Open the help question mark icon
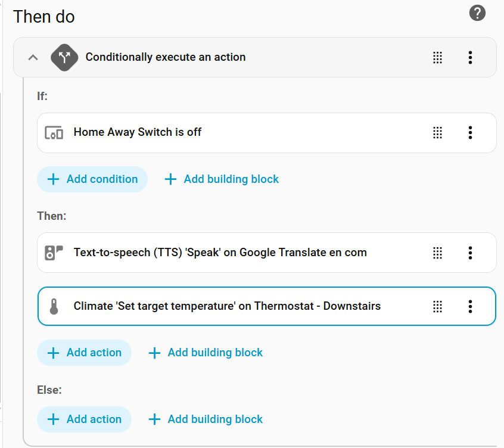Viewport: 504px width, 448px height. pyautogui.click(x=477, y=13)
